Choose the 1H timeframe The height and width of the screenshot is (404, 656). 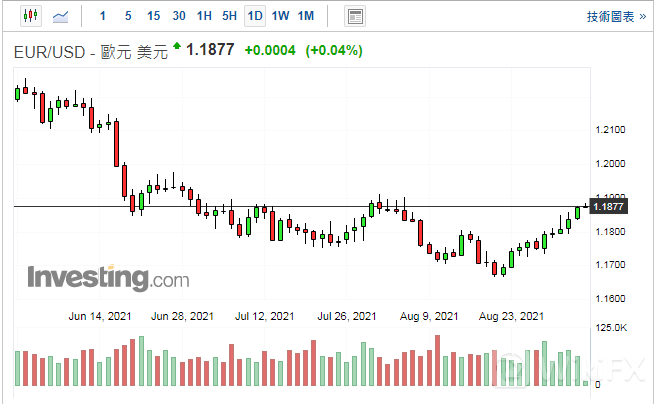click(x=204, y=16)
